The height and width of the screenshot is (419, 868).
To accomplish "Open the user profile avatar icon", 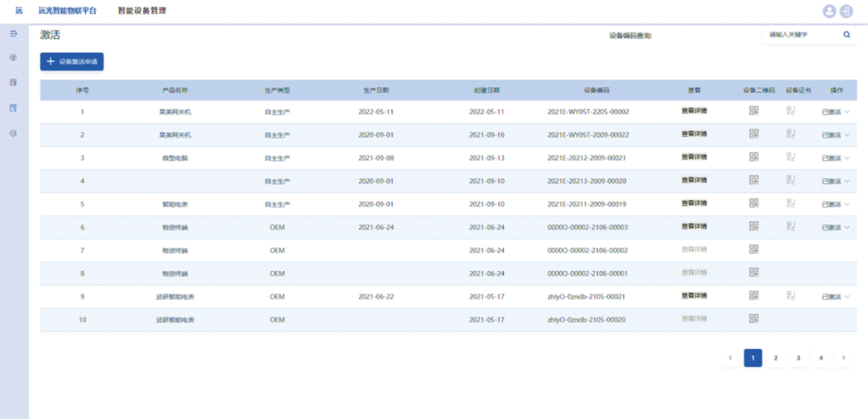I will 829,11.
